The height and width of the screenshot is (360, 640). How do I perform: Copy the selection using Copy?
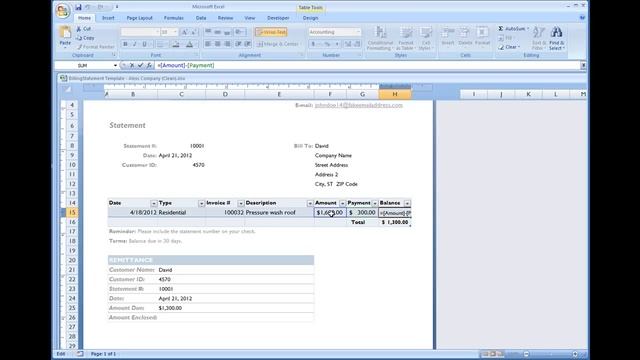tap(85, 38)
